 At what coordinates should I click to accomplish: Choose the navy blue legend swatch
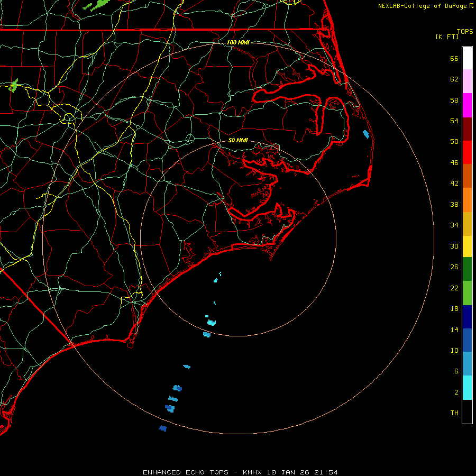[467, 317]
